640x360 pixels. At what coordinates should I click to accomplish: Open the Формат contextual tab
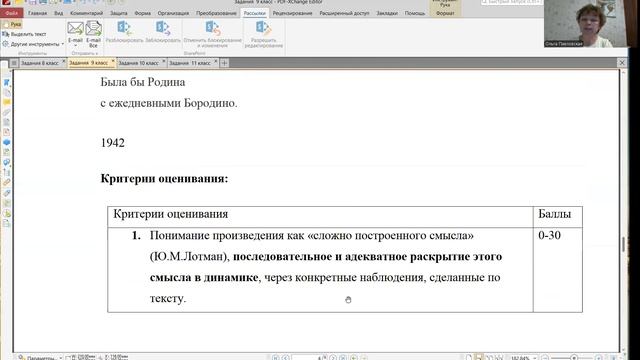click(x=445, y=13)
